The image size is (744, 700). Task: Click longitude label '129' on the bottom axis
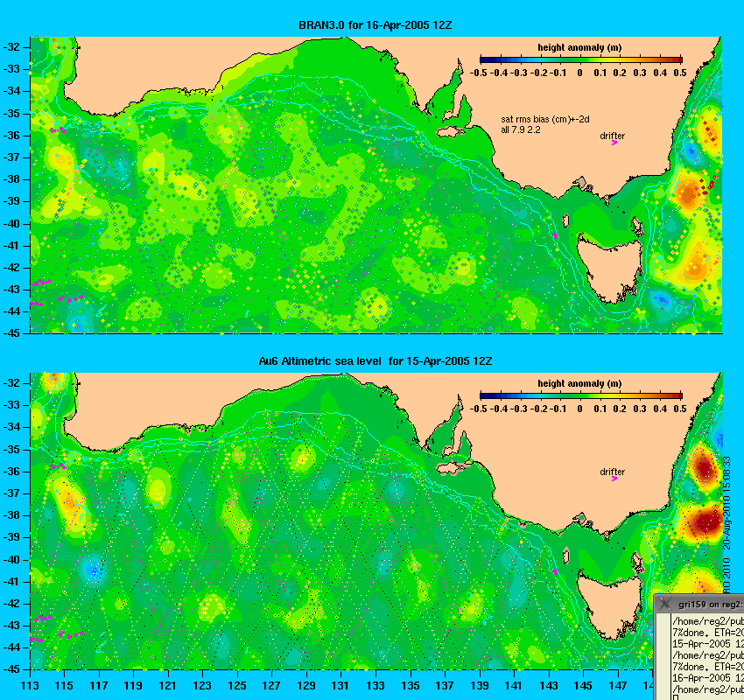pos(306,686)
